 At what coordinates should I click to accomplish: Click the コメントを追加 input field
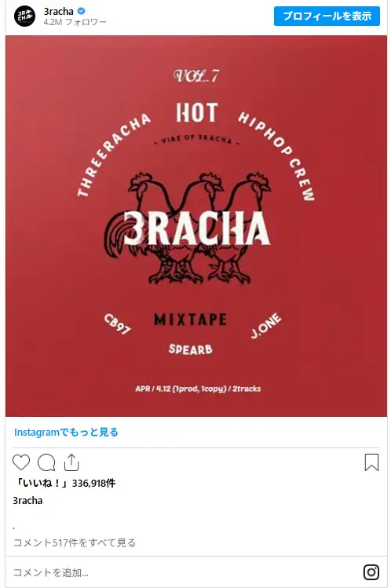185,572
